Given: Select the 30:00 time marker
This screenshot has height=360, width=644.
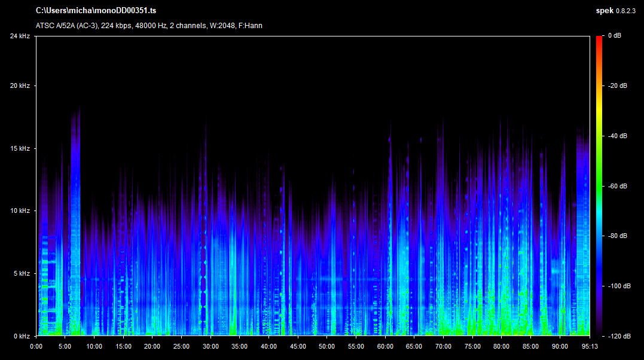Looking at the screenshot, I should 210,346.
